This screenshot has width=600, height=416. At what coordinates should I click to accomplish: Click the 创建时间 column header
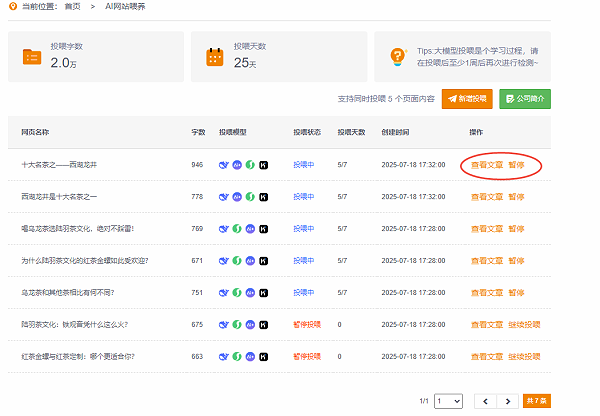[395, 132]
